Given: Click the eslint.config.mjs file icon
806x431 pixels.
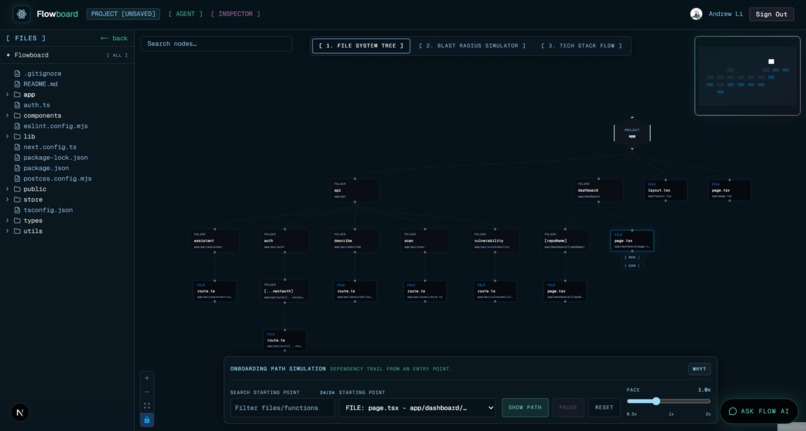Looking at the screenshot, I should coord(17,126).
